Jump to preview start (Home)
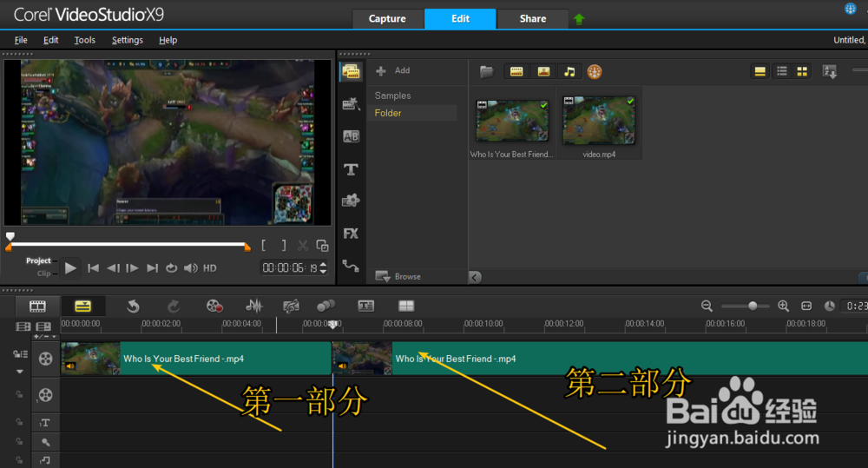This screenshot has width=868, height=468. [x=94, y=268]
